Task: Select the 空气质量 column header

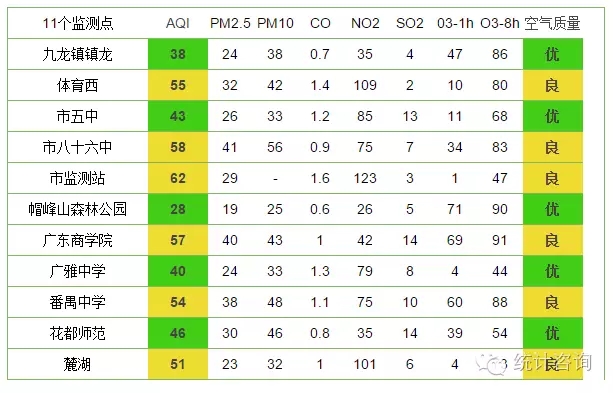Action: 552,23
